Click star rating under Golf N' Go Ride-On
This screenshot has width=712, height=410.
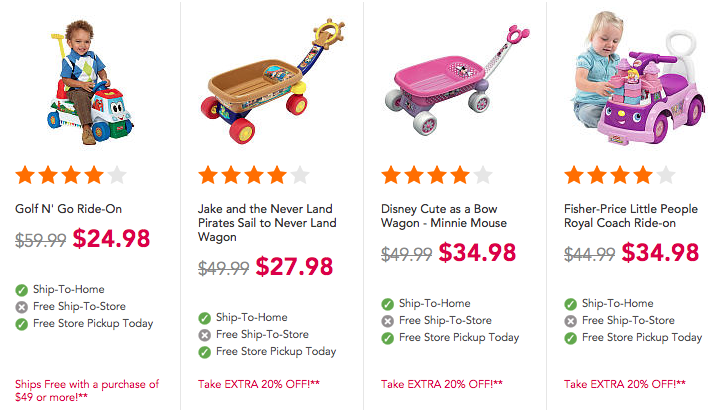[x=70, y=176]
